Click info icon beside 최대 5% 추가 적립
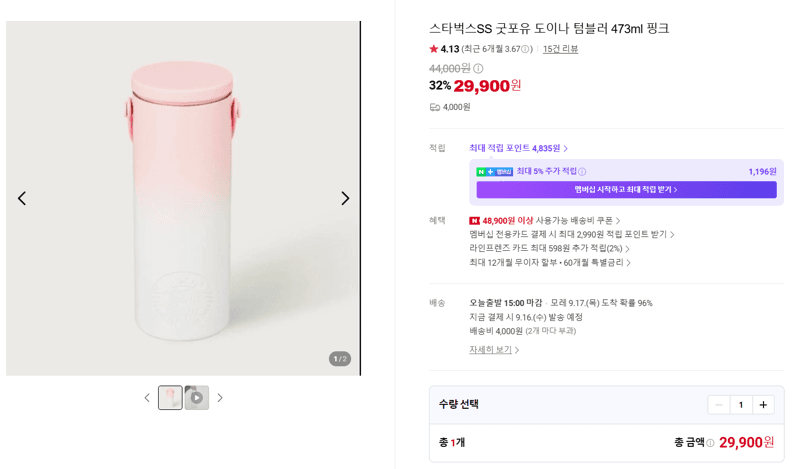800x469 pixels. (582, 171)
